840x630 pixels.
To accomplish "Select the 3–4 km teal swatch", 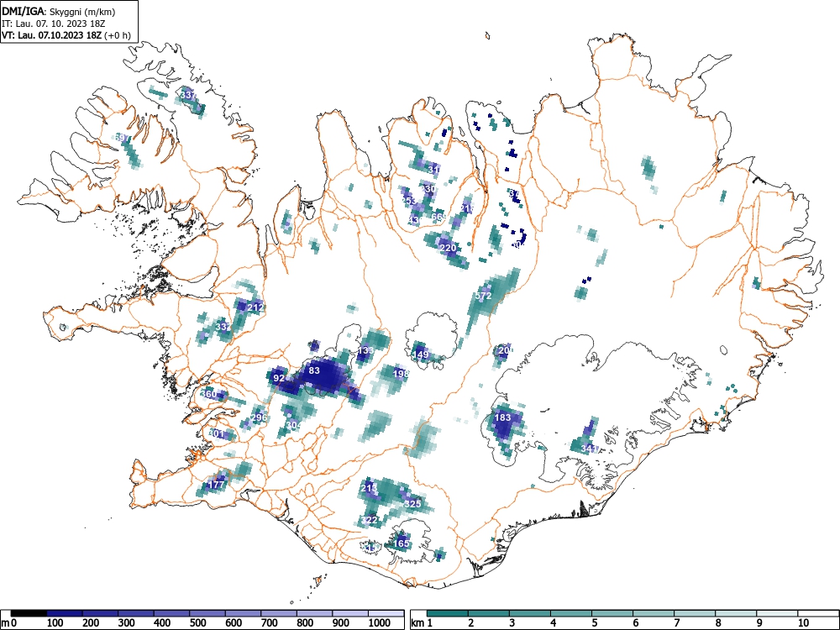I will coord(530,613).
